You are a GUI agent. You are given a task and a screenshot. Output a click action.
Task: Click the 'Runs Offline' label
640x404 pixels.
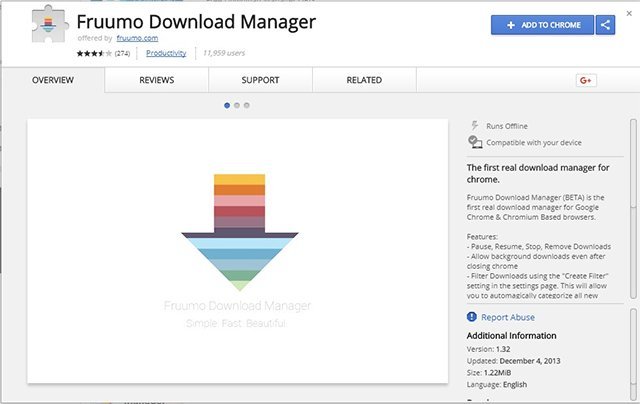click(x=507, y=126)
